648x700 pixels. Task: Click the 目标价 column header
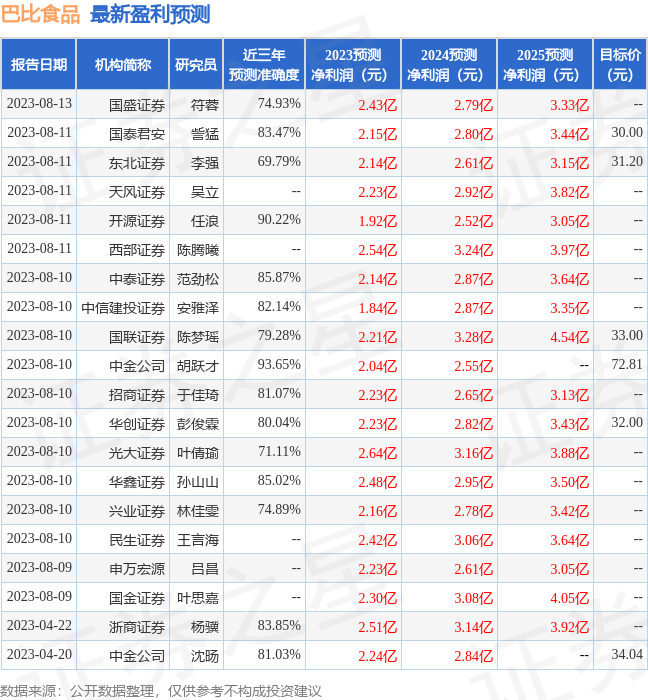[620, 65]
